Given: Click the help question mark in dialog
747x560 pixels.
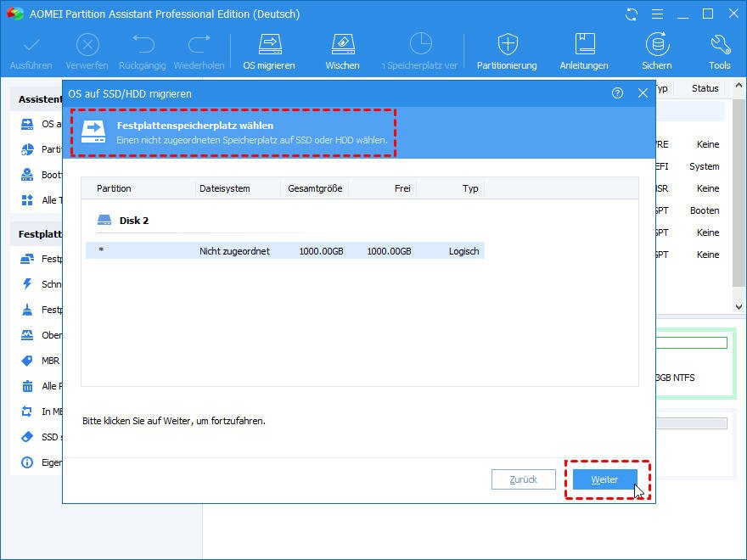Looking at the screenshot, I should (617, 93).
